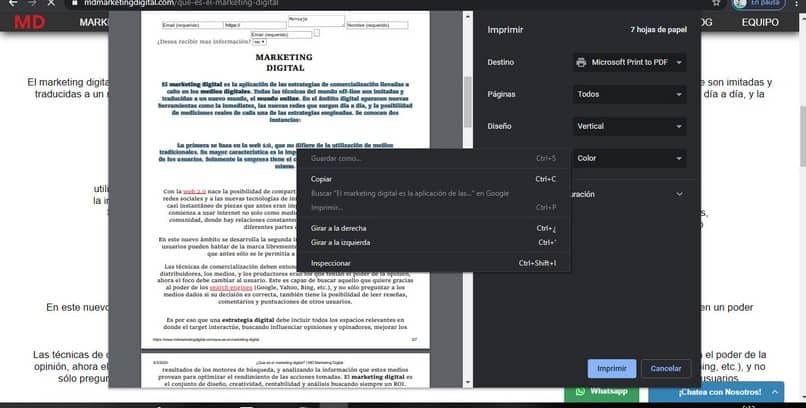This screenshot has width=806, height=408.
Task: Click the Mensaje field in preview
Action: (316, 21)
